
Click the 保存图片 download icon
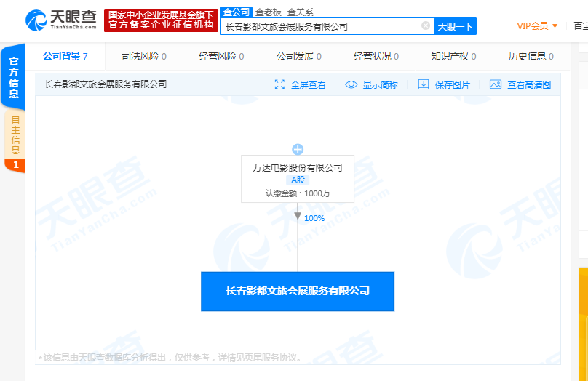pyautogui.click(x=424, y=84)
